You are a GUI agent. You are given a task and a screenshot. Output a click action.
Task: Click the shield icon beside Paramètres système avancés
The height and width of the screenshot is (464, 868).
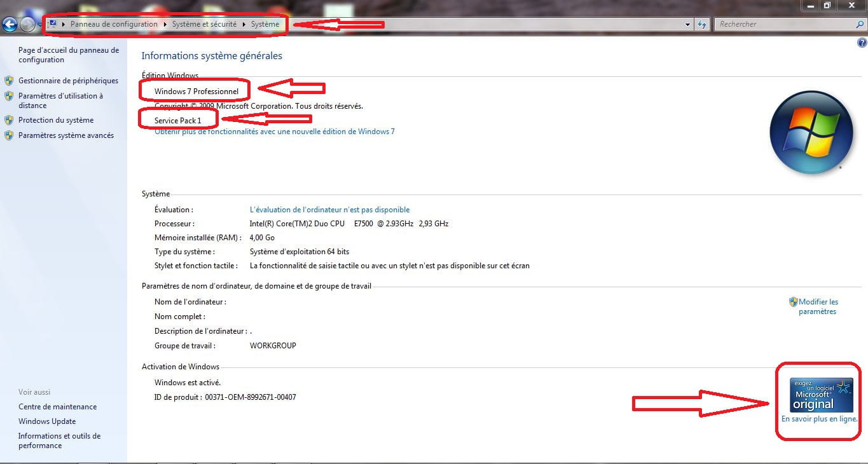[9, 135]
